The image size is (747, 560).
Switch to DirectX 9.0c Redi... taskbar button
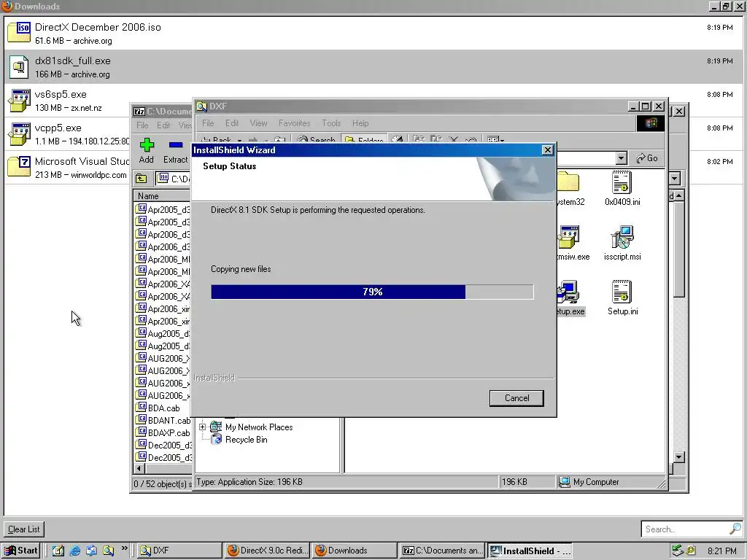click(267, 551)
